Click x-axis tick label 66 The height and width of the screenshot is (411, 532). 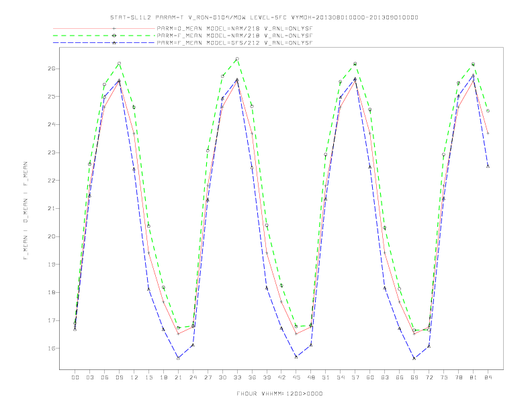tap(400, 377)
